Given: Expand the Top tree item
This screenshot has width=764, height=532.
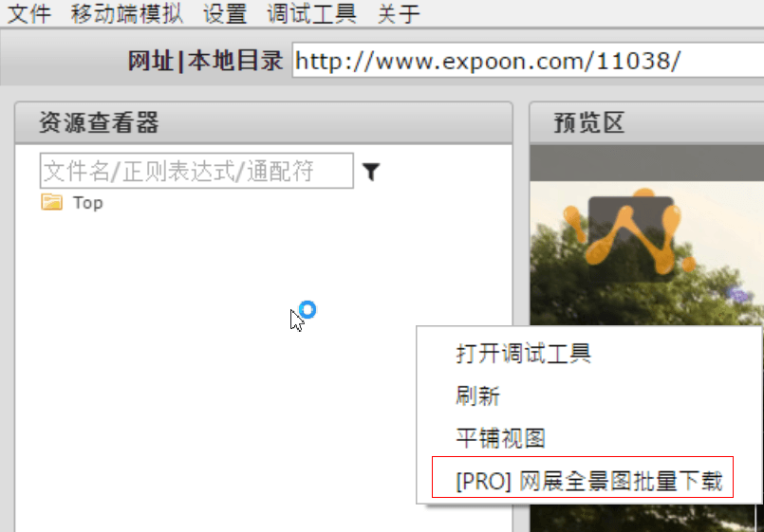Looking at the screenshot, I should tap(88, 203).
